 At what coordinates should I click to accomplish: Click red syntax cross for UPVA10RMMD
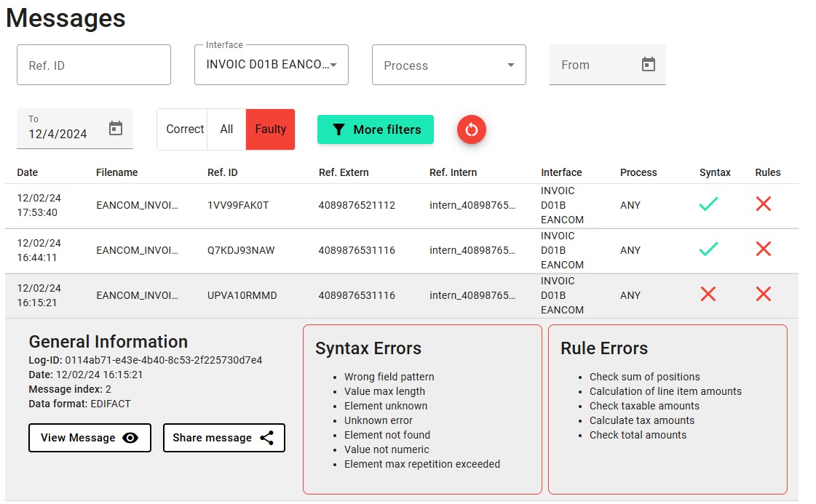[708, 295]
